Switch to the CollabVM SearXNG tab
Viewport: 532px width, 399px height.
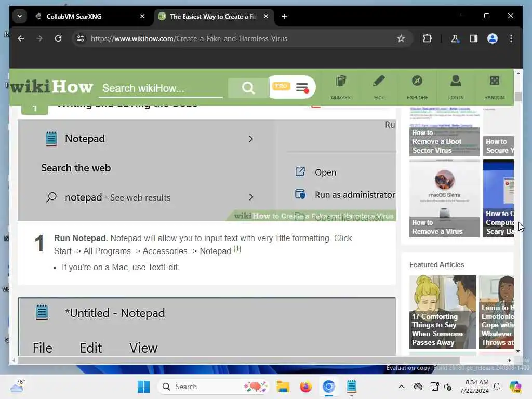coord(90,16)
